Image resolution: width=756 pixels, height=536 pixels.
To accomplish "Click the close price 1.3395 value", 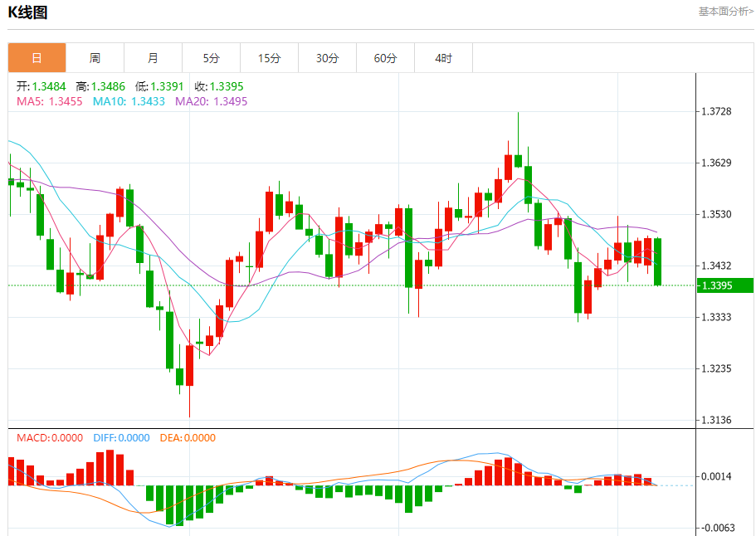I will (x=226, y=86).
